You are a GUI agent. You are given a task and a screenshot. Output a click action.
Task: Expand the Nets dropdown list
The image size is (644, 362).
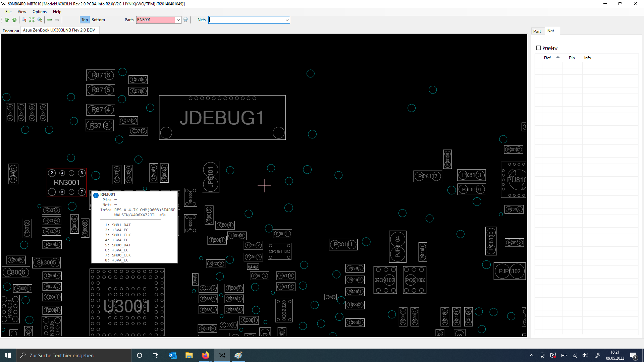pos(287,20)
